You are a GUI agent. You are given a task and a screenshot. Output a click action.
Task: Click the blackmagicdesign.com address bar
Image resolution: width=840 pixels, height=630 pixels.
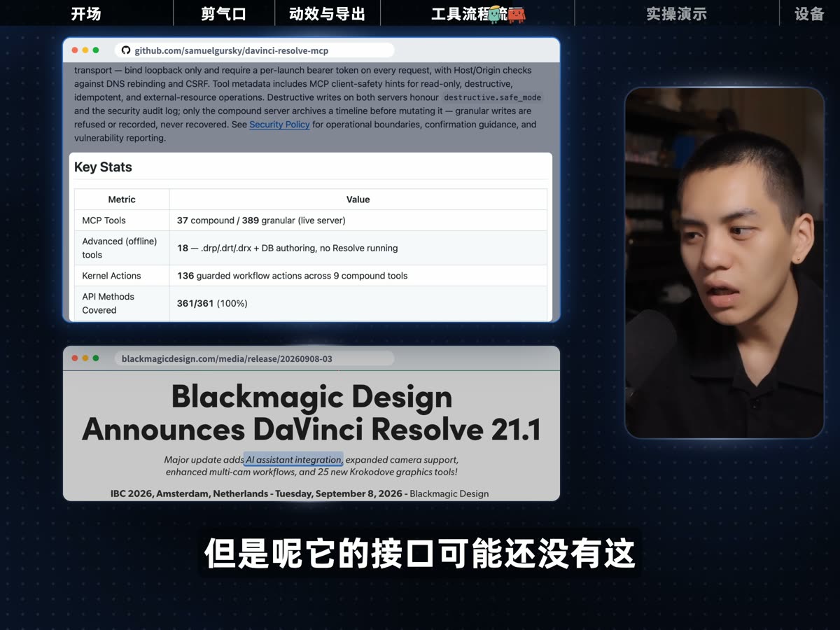tap(254, 358)
